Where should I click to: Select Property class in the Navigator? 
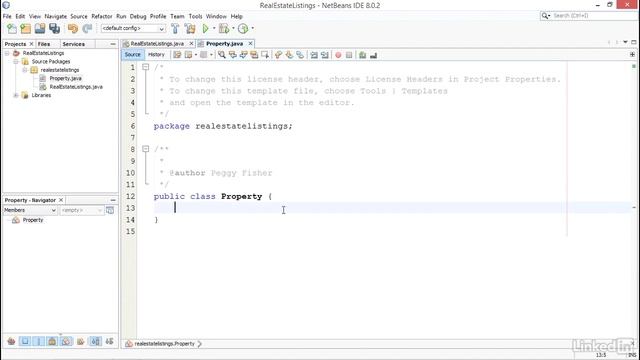tap(33, 220)
